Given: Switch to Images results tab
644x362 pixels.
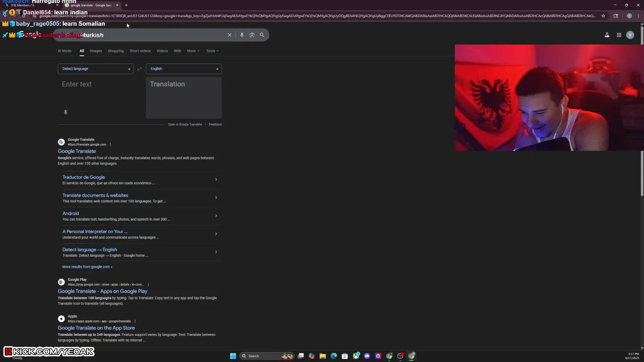Looking at the screenshot, I should point(96,51).
